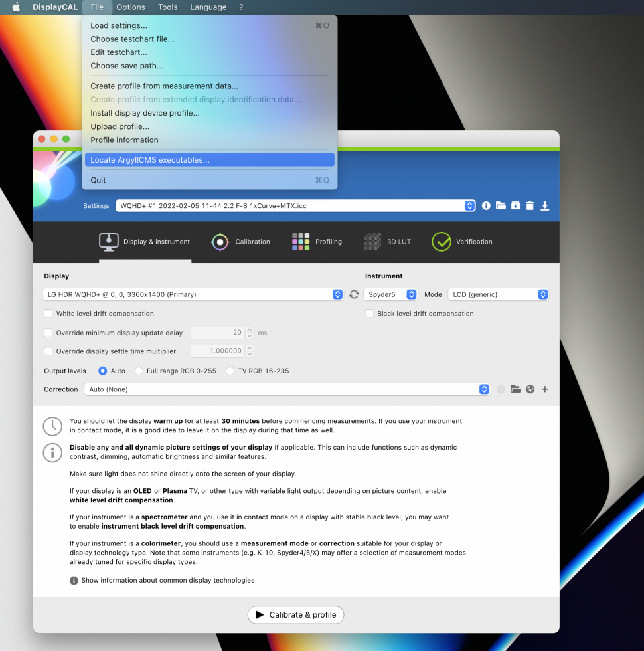This screenshot has height=651, width=644.
Task: Select Quit from File menu
Action: coord(210,180)
